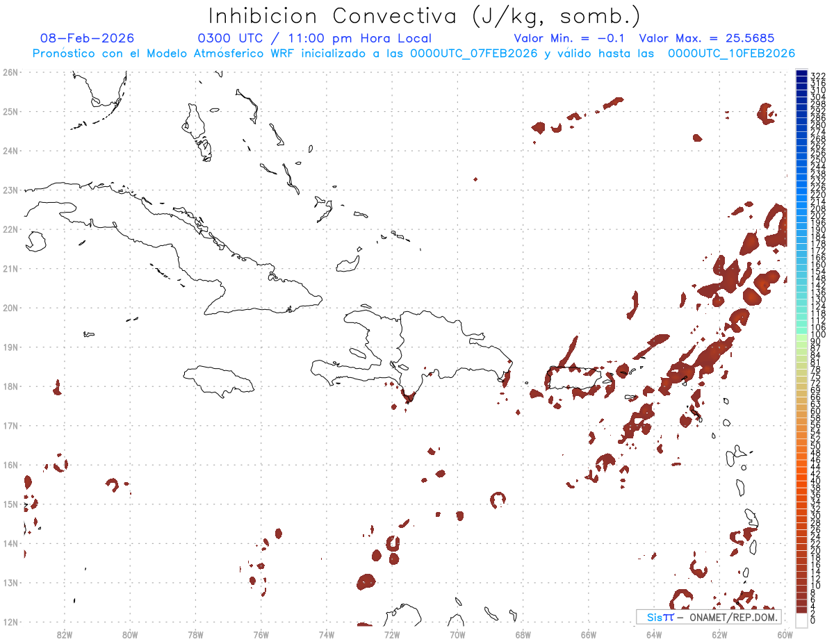Click the "0300 UTC / 11:00 pm Hora Local" time
Screen dimensions: 834x644
(315, 38)
